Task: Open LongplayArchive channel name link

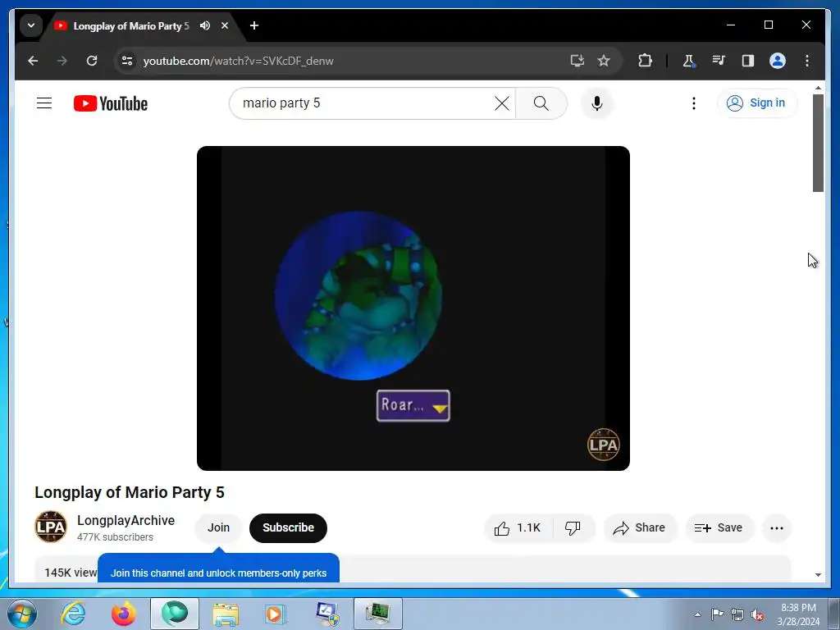Action: point(126,520)
